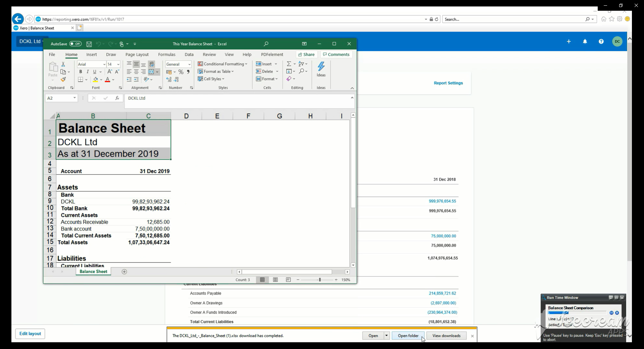The image size is (644, 349).
Task: Click the Percent Style icon
Action: click(x=181, y=72)
